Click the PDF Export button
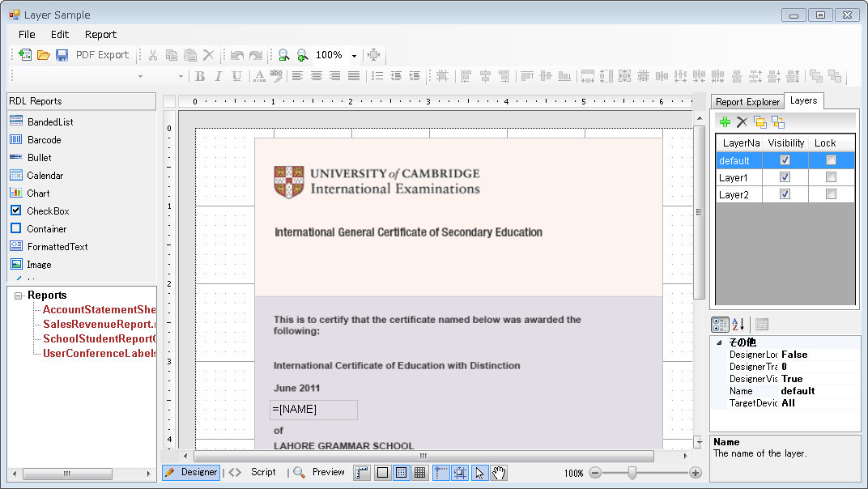This screenshot has width=868, height=489. point(102,55)
